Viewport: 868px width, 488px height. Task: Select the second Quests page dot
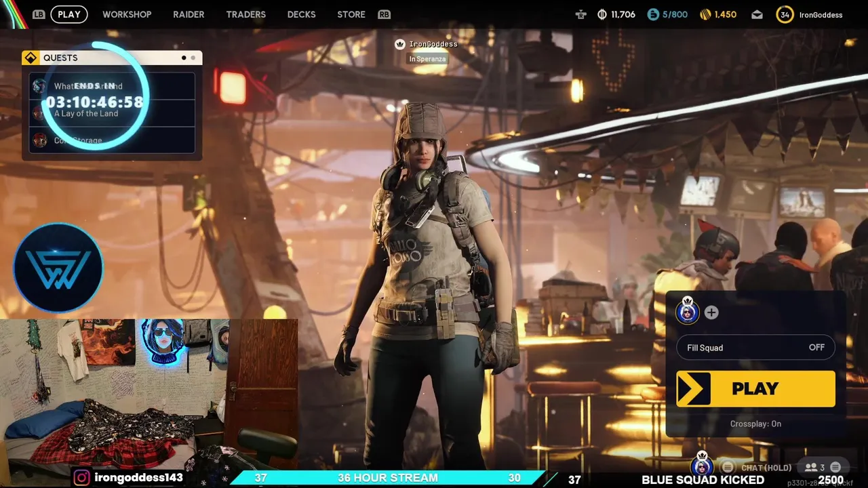coord(193,58)
